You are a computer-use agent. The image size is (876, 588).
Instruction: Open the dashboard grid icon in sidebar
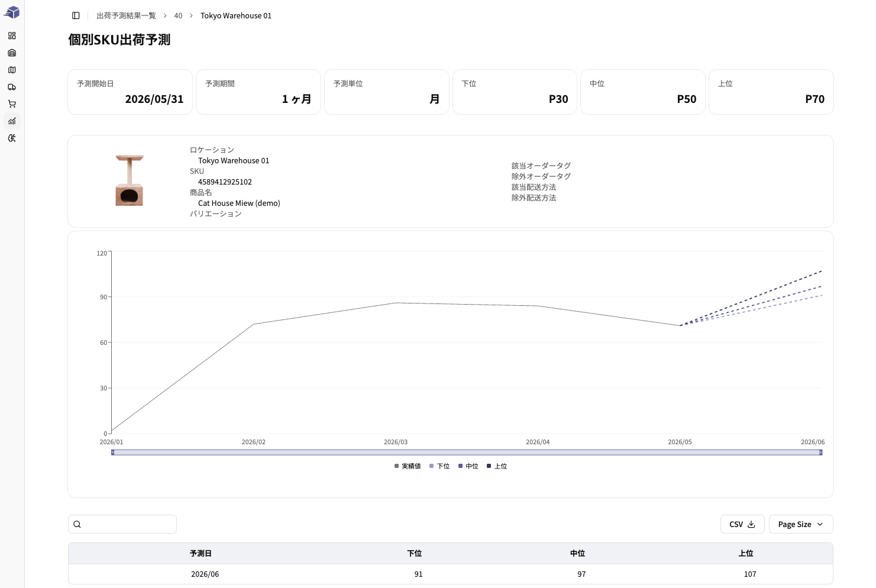[12, 35]
